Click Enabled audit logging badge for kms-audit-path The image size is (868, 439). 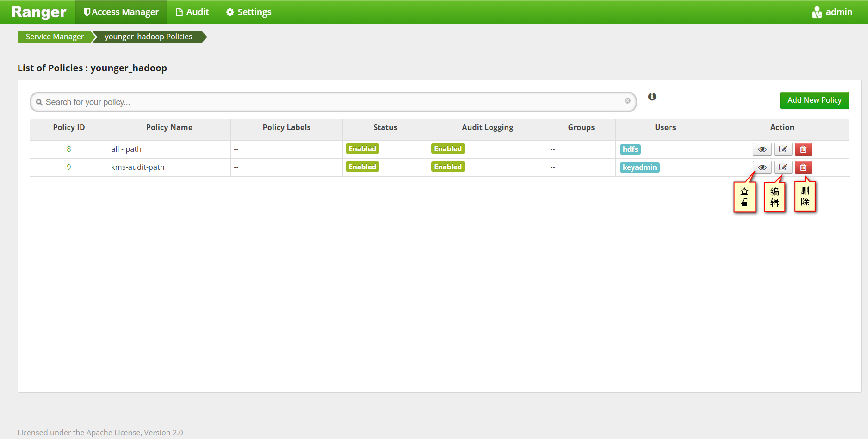(447, 167)
